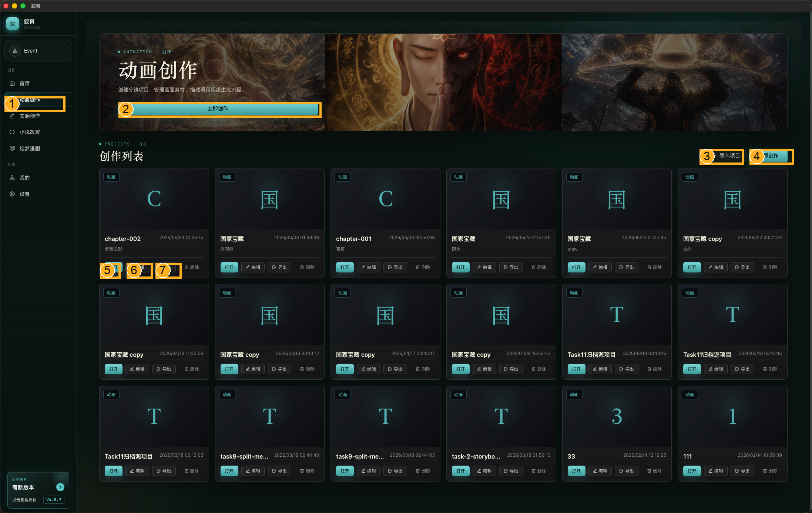
Task: Click the 叙幕 Studio logo icon
Action: pyautogui.click(x=13, y=24)
